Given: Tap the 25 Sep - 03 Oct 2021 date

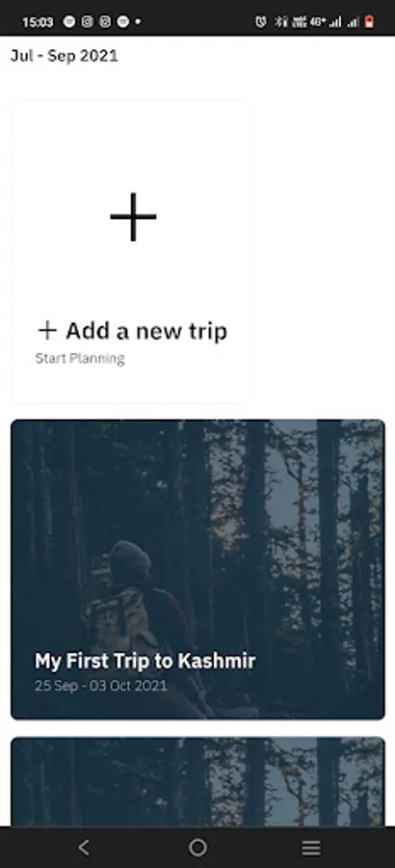Looking at the screenshot, I should [x=101, y=686].
